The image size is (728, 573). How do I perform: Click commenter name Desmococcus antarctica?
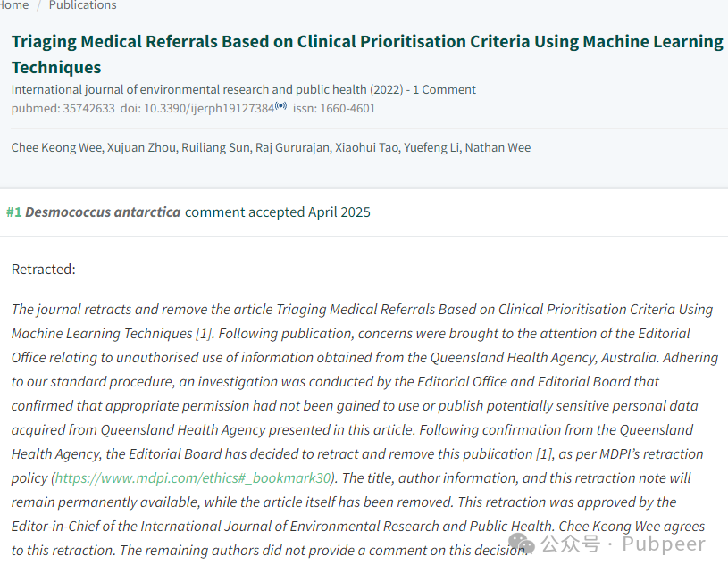(103, 212)
